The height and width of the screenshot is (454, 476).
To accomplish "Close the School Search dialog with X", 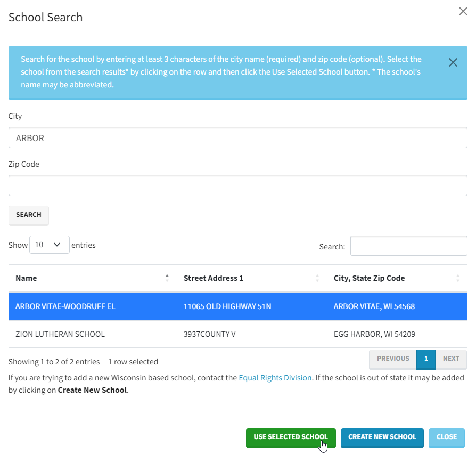I will click(x=463, y=12).
